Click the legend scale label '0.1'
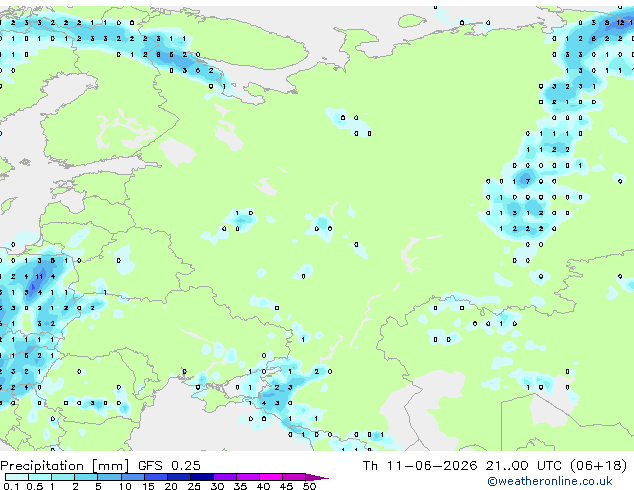The width and height of the screenshot is (634, 490). [11, 486]
